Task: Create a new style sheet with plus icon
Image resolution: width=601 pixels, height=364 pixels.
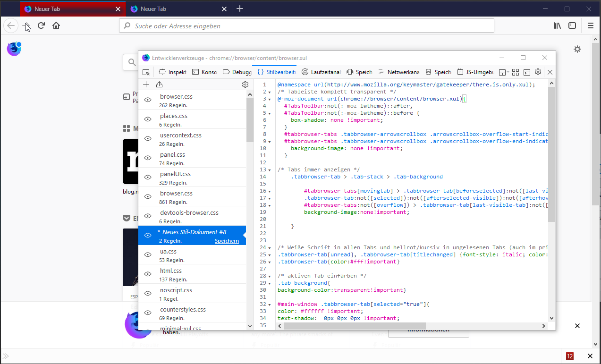Action: (146, 85)
